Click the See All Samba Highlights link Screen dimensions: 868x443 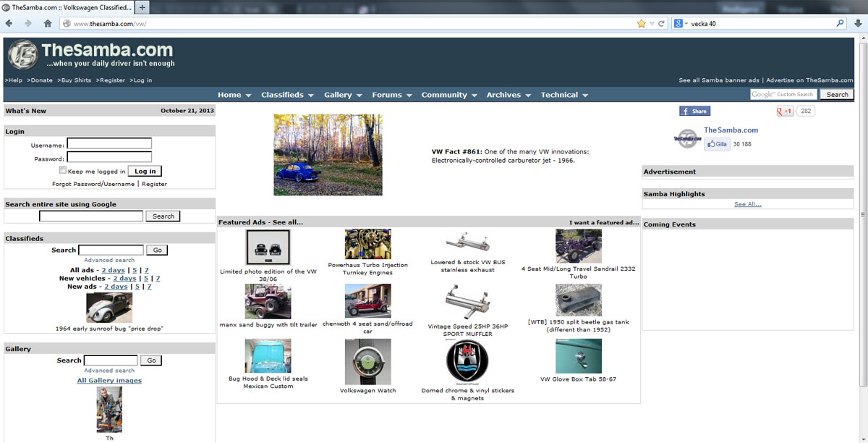747,204
